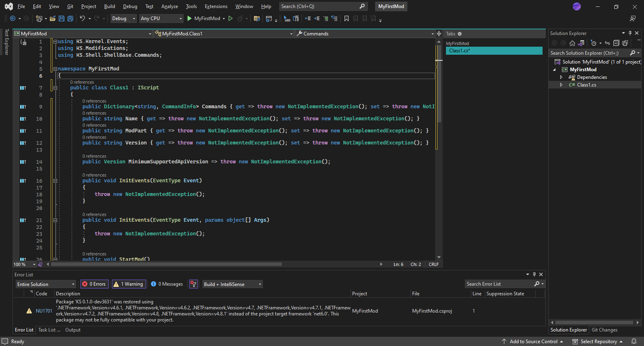Toggle the 1 Warning filter
The height and width of the screenshot is (346, 644).
129,284
